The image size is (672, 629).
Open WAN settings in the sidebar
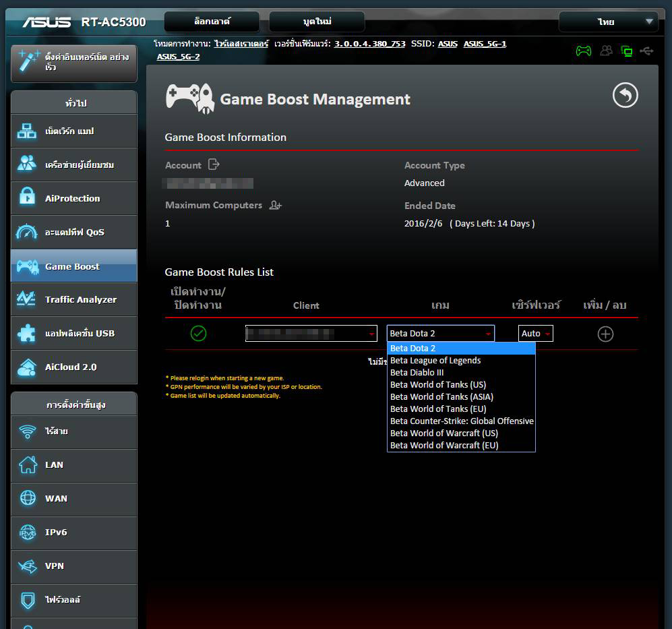click(73, 499)
